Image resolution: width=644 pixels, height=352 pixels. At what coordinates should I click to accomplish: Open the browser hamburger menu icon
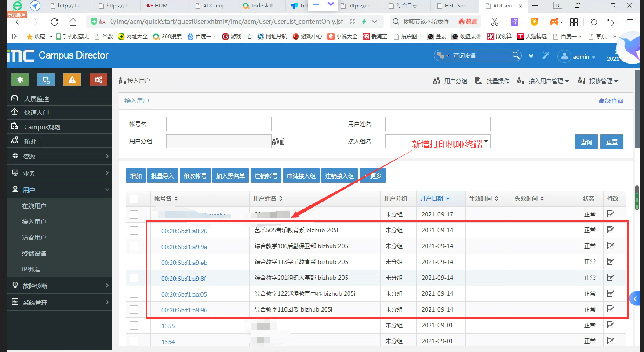pos(630,22)
